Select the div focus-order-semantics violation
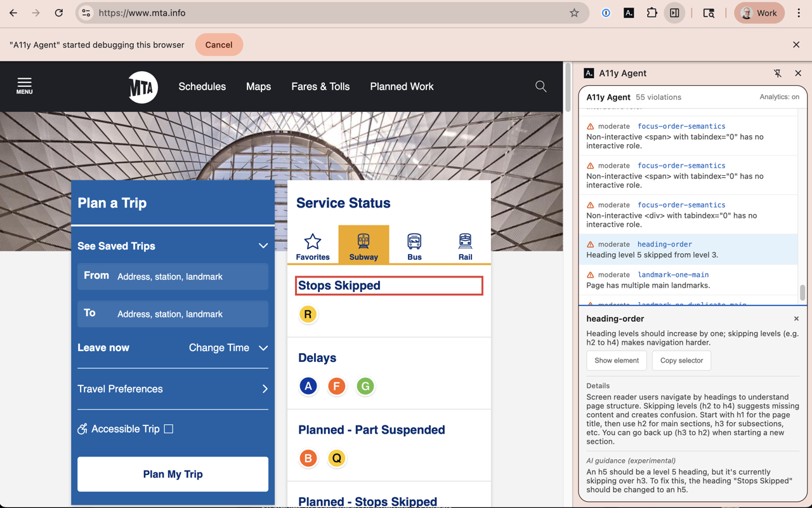This screenshot has height=508, width=812. pos(688,215)
